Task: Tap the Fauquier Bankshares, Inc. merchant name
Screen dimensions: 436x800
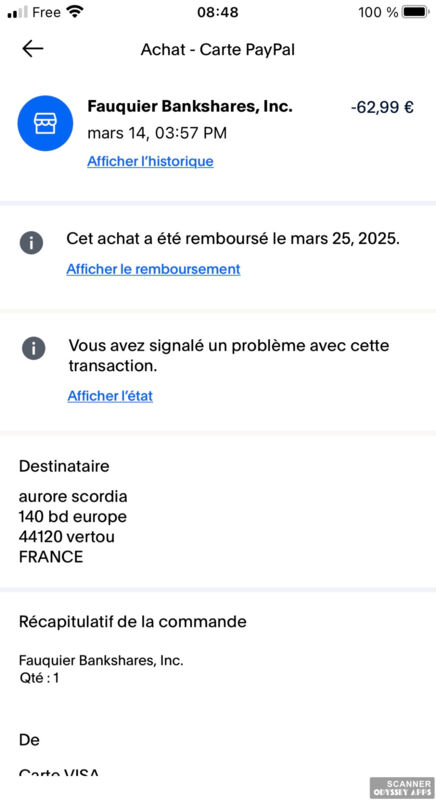Action: 190,107
